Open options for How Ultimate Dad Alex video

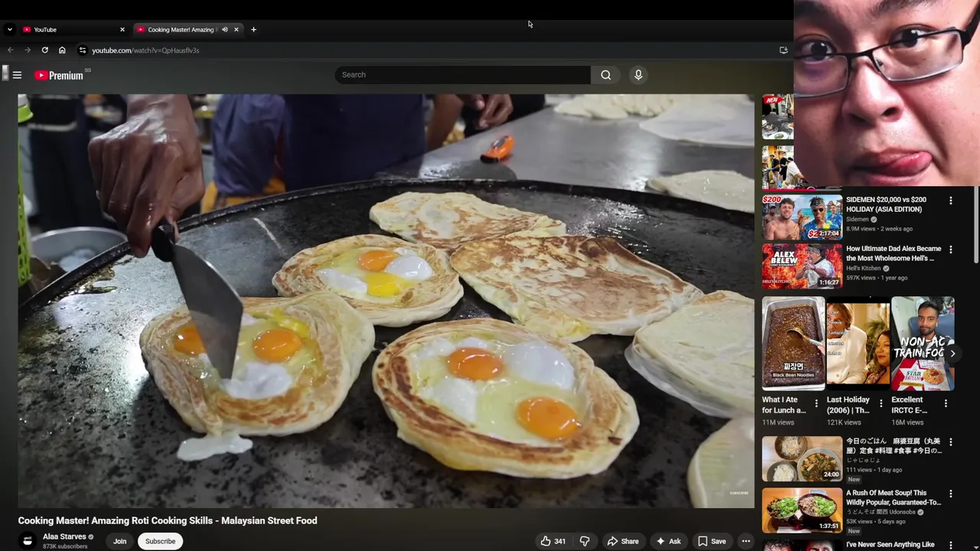(951, 249)
